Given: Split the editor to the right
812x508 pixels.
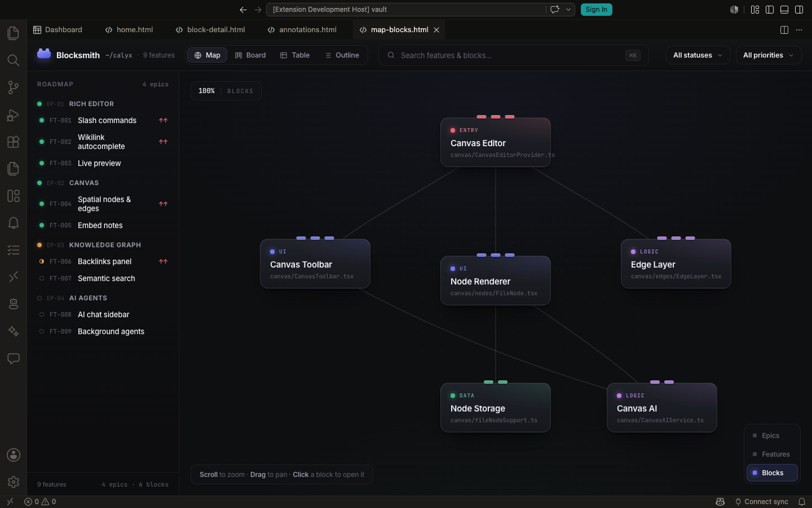Looking at the screenshot, I should [784, 30].
